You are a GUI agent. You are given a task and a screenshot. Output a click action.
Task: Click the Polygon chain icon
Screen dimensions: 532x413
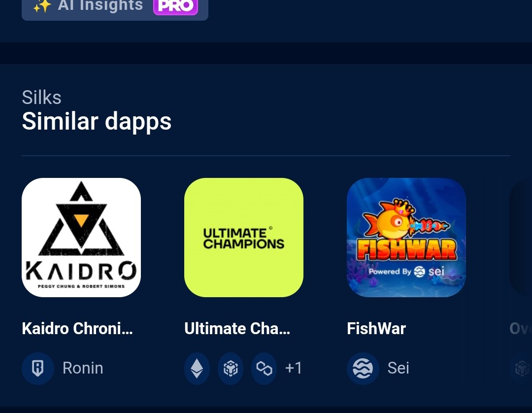[264, 368]
